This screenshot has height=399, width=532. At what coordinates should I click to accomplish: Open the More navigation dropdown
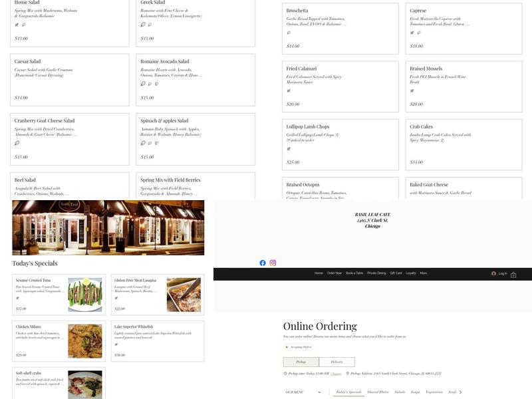point(424,273)
